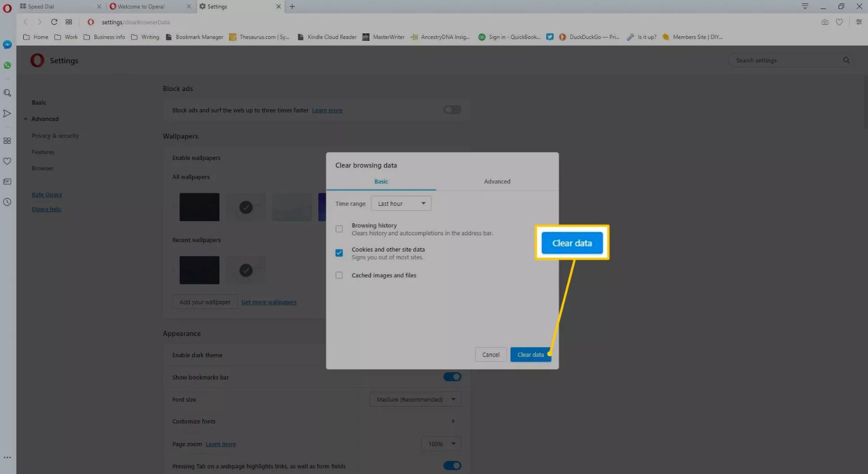Image resolution: width=868 pixels, height=474 pixels.
Task: Expand the Font size Medium dropdown
Action: (415, 399)
